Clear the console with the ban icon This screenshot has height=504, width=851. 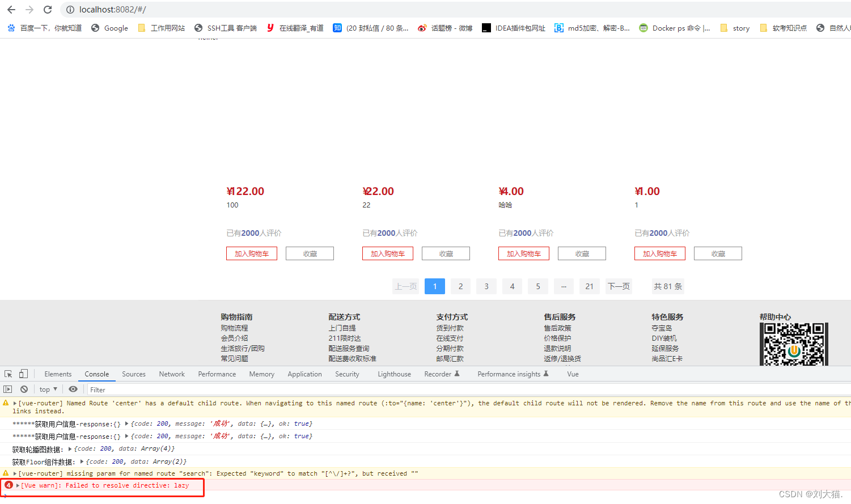tap(24, 389)
